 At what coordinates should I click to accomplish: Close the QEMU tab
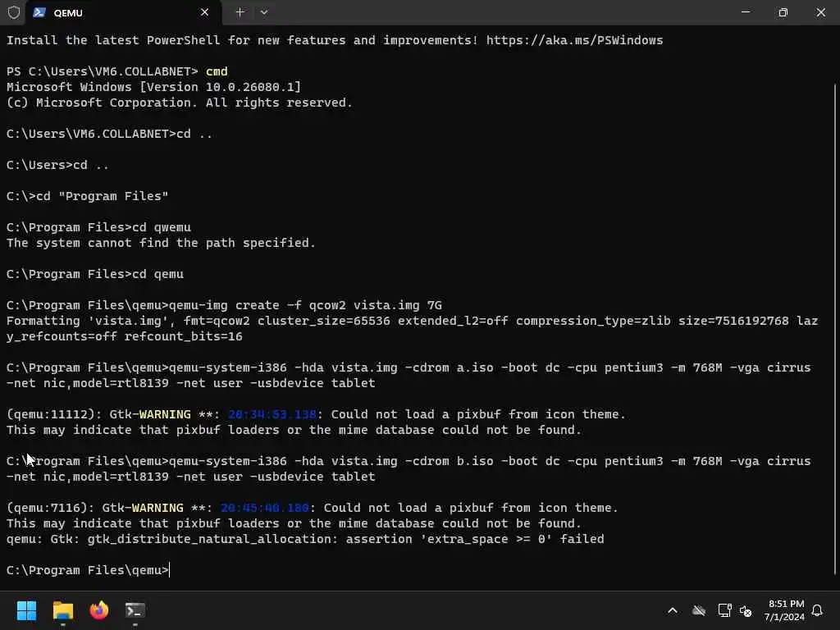point(204,12)
